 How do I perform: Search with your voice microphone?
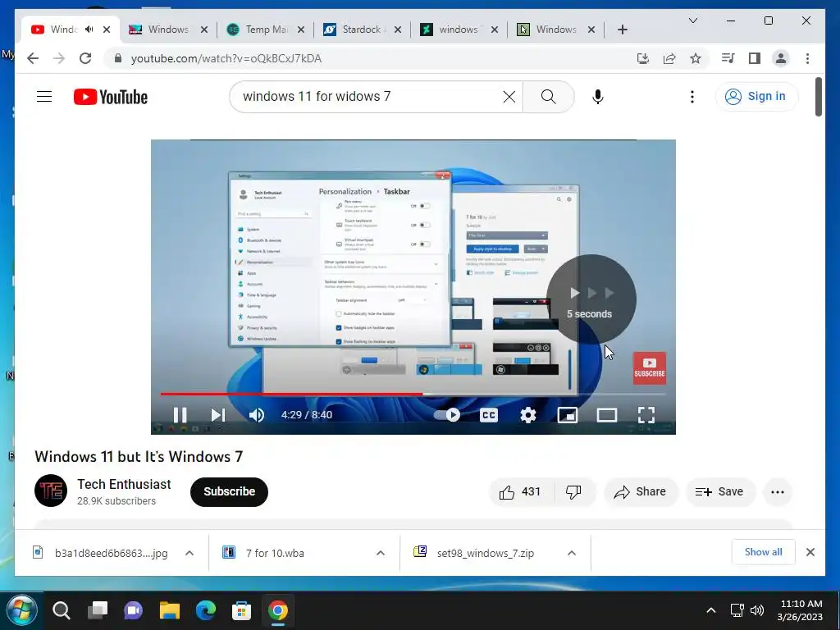(598, 97)
